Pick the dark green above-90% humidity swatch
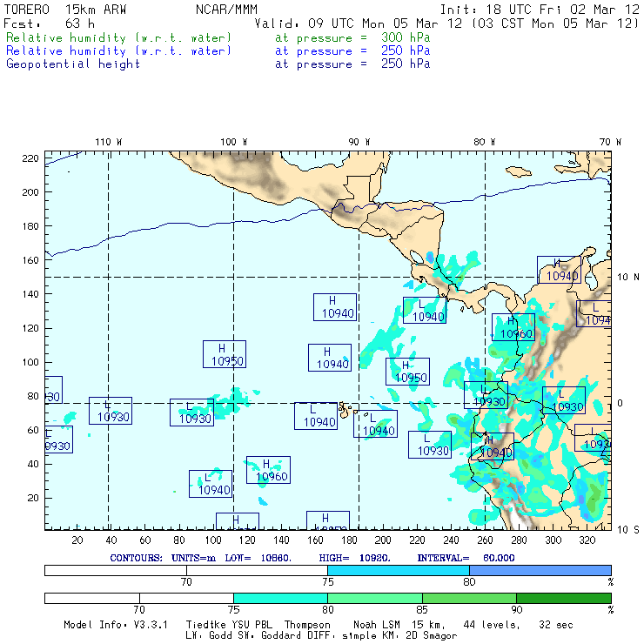Viewport: 644px width, 644px height. pyautogui.click(x=563, y=598)
